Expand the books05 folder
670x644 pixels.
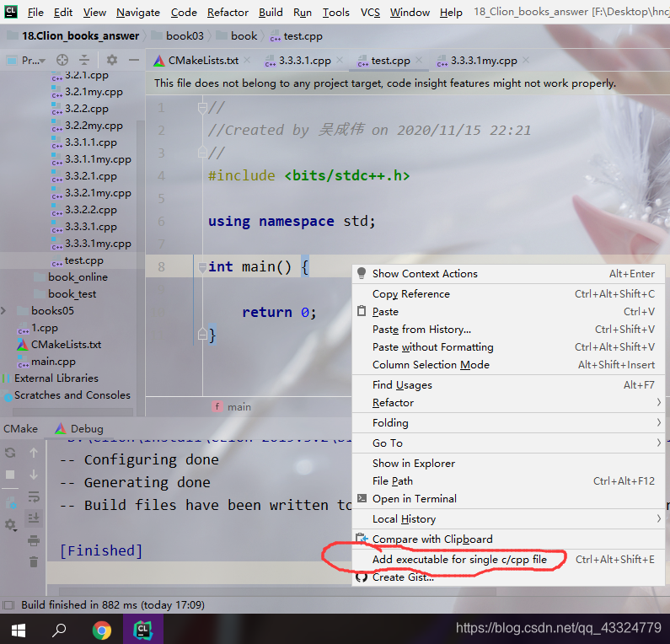point(4,311)
